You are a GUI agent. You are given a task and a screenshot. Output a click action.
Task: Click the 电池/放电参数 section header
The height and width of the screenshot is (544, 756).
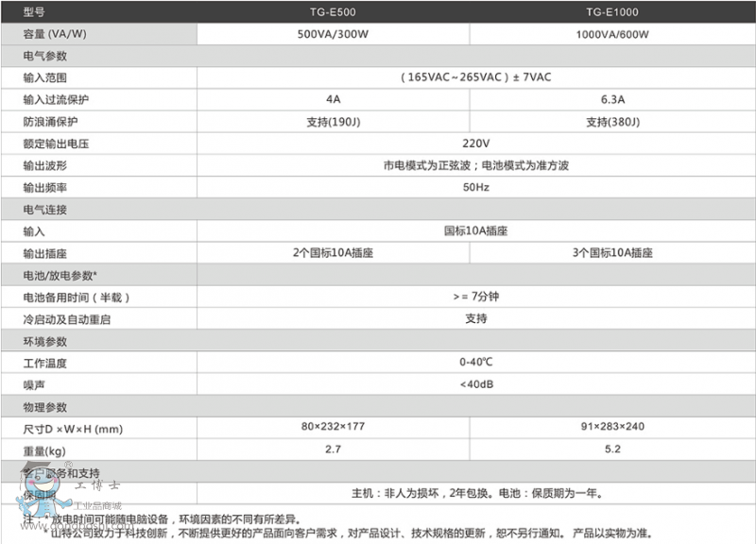click(x=59, y=275)
